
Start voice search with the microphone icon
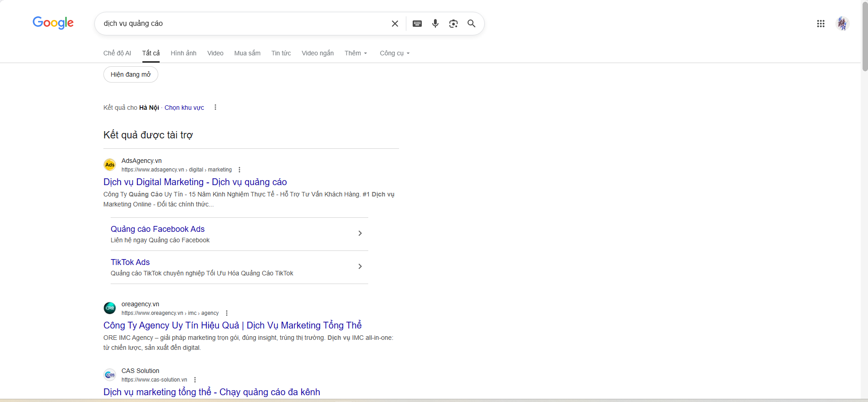tap(435, 24)
